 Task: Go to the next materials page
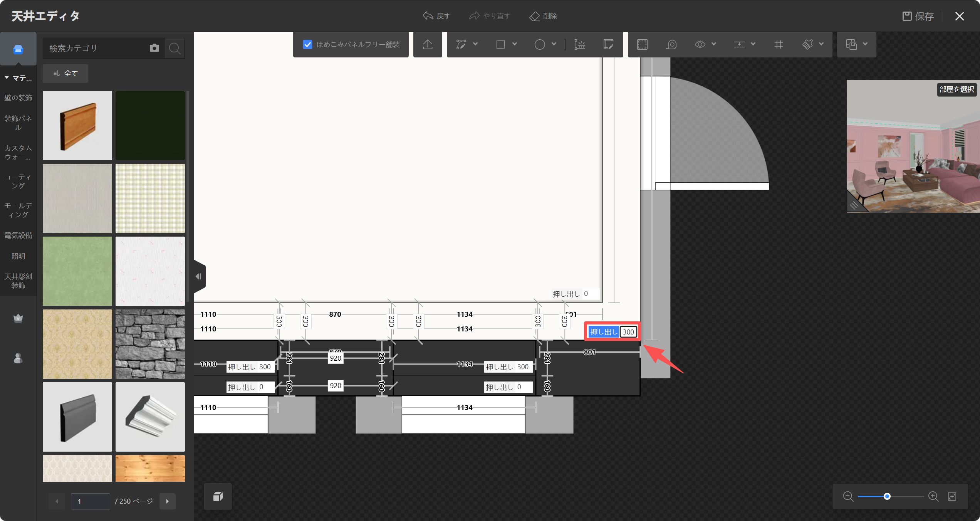pos(168,501)
